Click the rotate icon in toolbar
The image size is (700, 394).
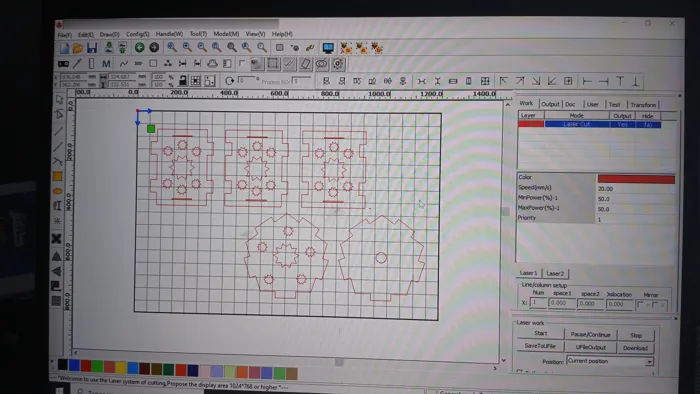[229, 81]
